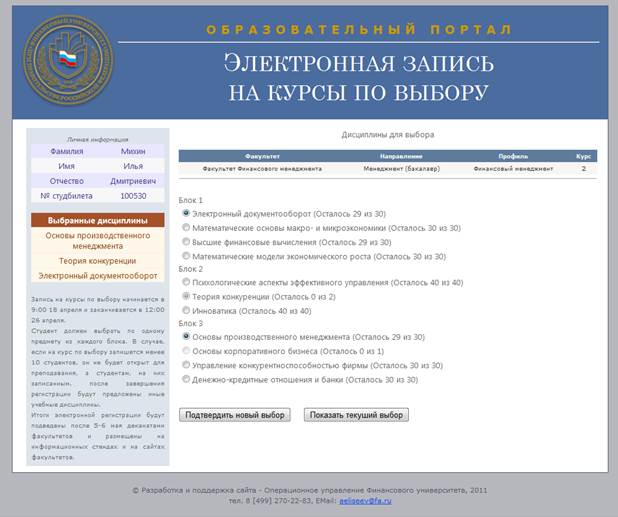Select Теория конкуренции radio button
The image size is (618, 517).
tap(186, 296)
